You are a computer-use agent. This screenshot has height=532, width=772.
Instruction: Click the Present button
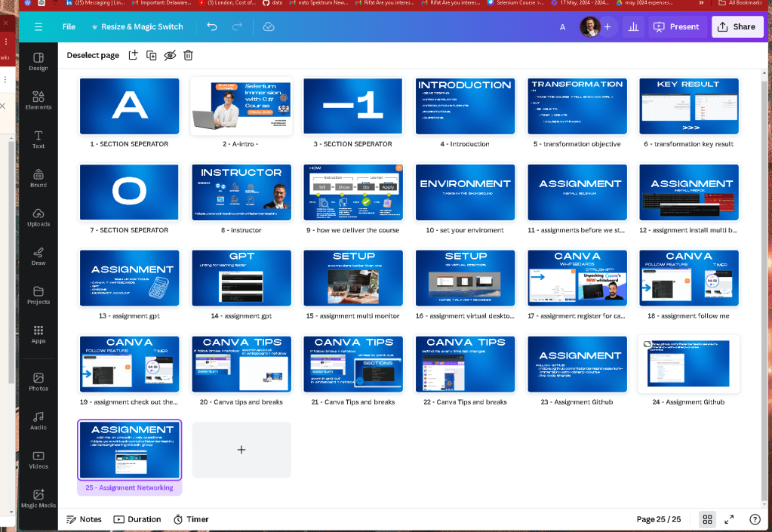click(678, 27)
